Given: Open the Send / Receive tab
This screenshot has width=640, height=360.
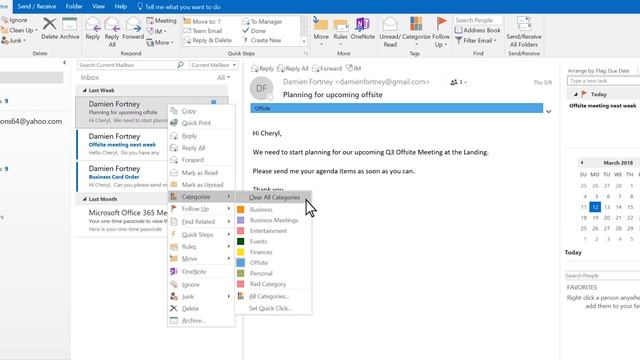Looking at the screenshot, I should (x=37, y=7).
